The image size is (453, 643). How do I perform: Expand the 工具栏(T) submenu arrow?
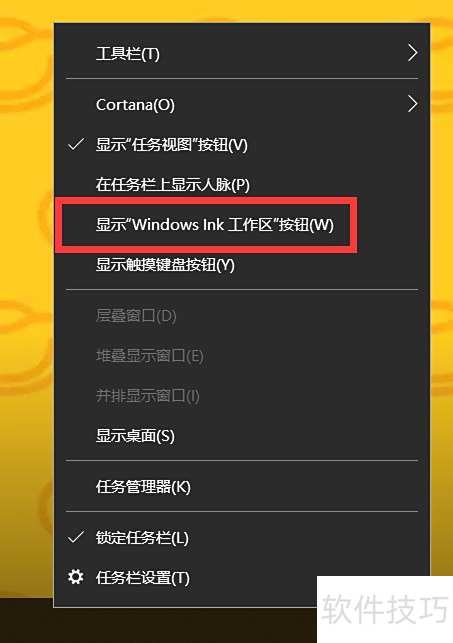point(412,53)
